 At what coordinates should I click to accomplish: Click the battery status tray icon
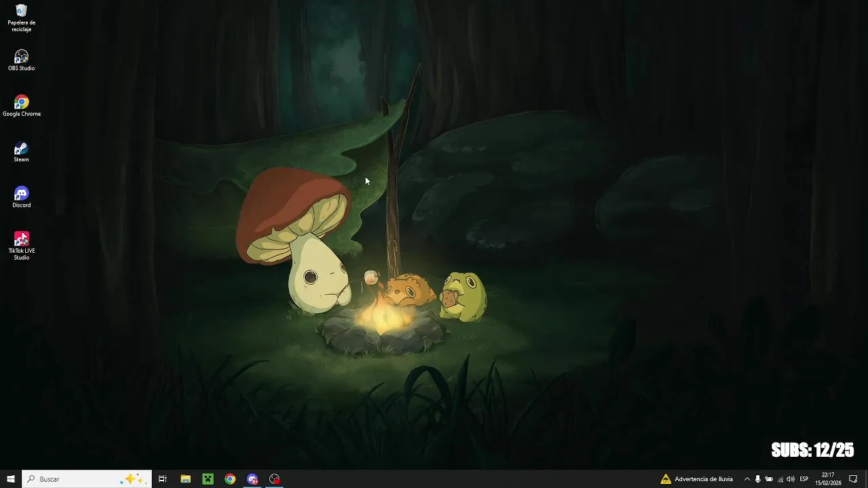point(769,479)
